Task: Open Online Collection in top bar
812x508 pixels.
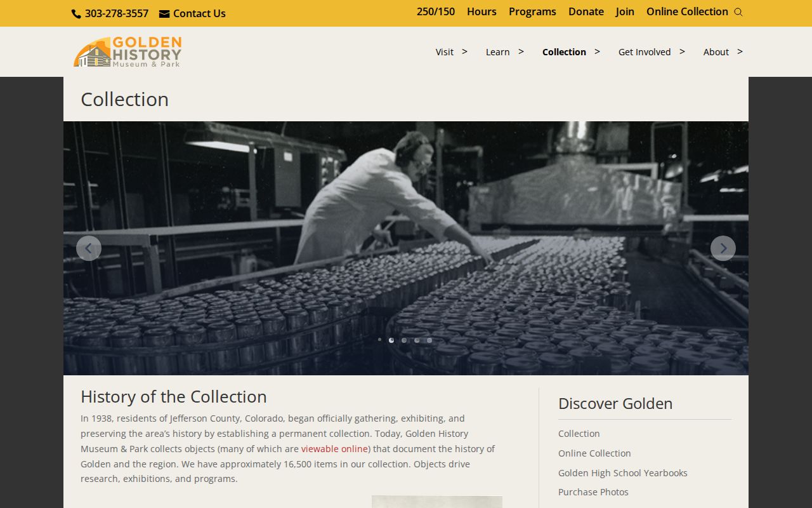Action: (687, 11)
